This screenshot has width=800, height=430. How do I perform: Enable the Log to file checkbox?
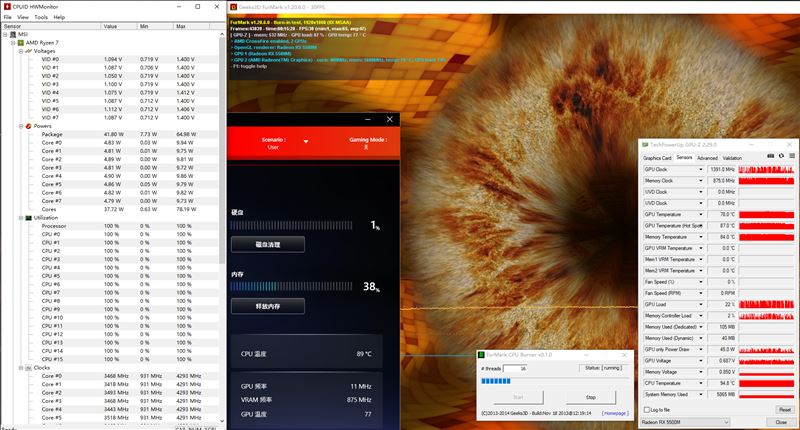[647, 410]
